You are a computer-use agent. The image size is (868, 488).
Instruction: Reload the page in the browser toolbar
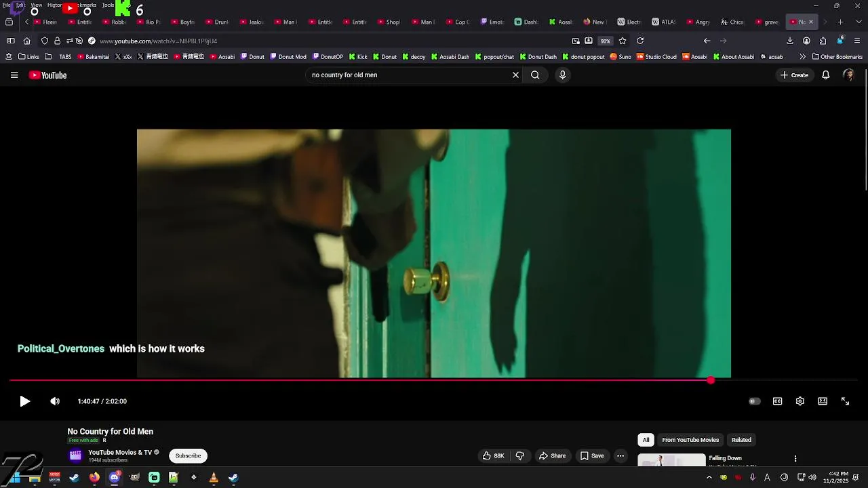pos(639,41)
